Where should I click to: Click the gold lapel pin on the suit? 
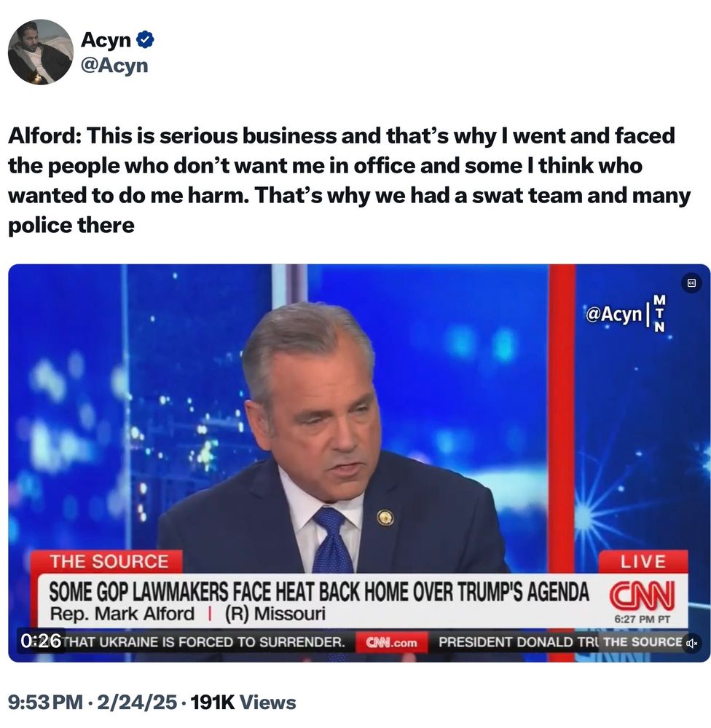(x=385, y=517)
